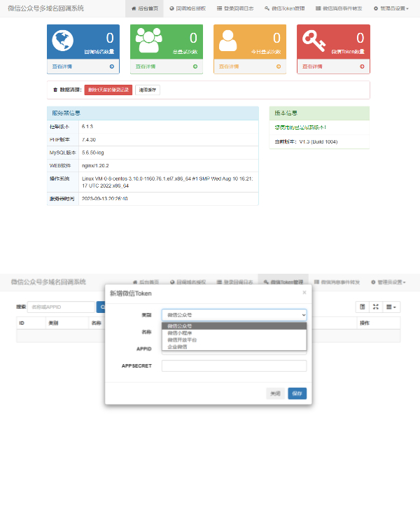Click the APPSECRET input field
Screen dimensions: 420x509
tap(234, 365)
